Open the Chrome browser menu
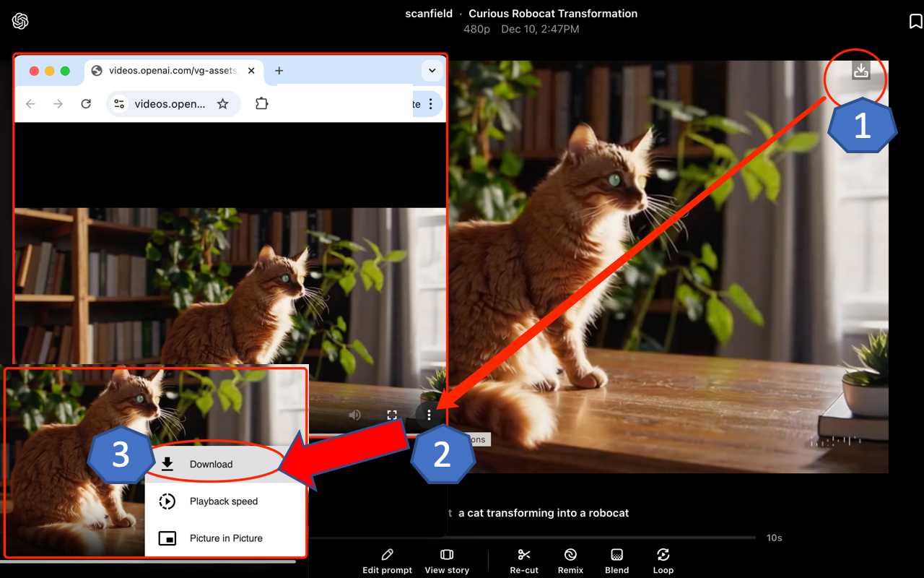 pyautogui.click(x=430, y=103)
